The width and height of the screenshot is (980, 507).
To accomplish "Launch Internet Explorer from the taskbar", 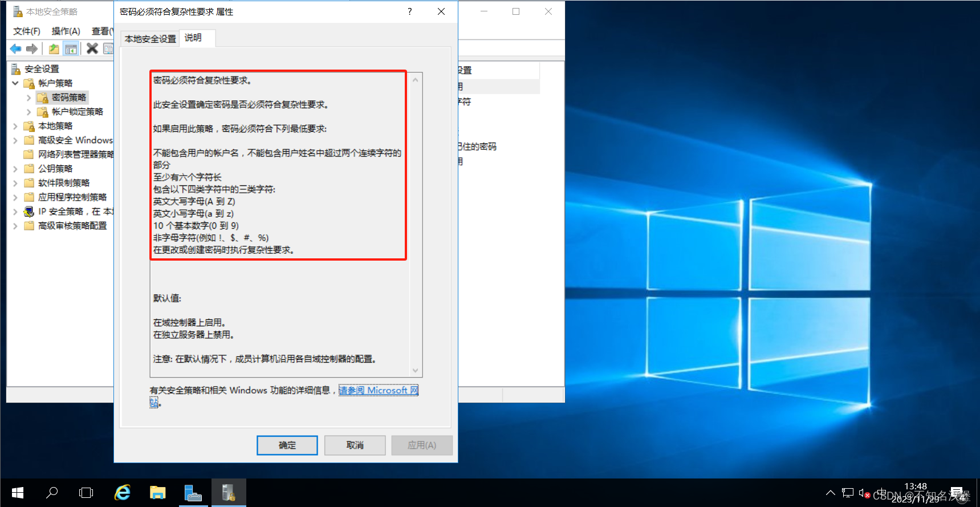I will (x=123, y=493).
